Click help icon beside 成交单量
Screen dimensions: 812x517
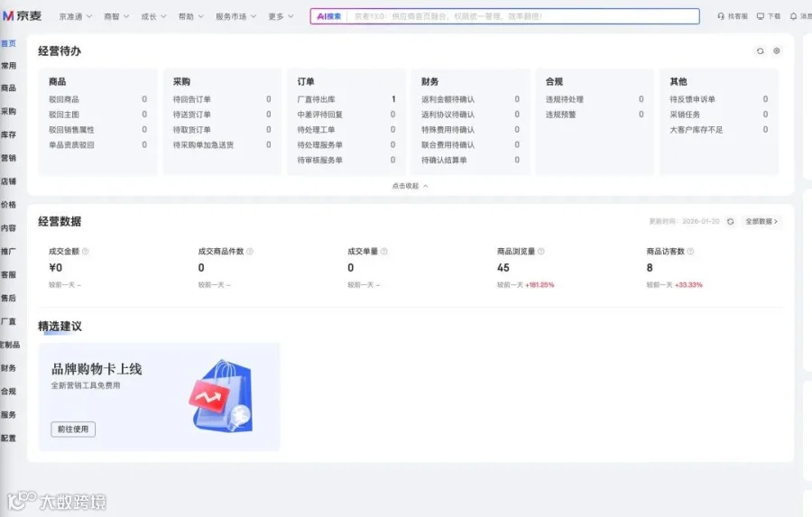coord(383,251)
